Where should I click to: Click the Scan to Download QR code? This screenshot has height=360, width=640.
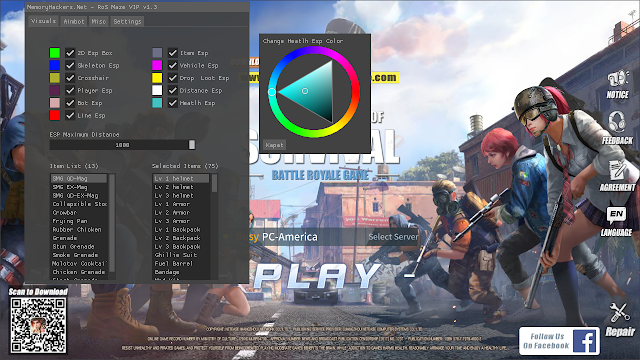coord(38,325)
